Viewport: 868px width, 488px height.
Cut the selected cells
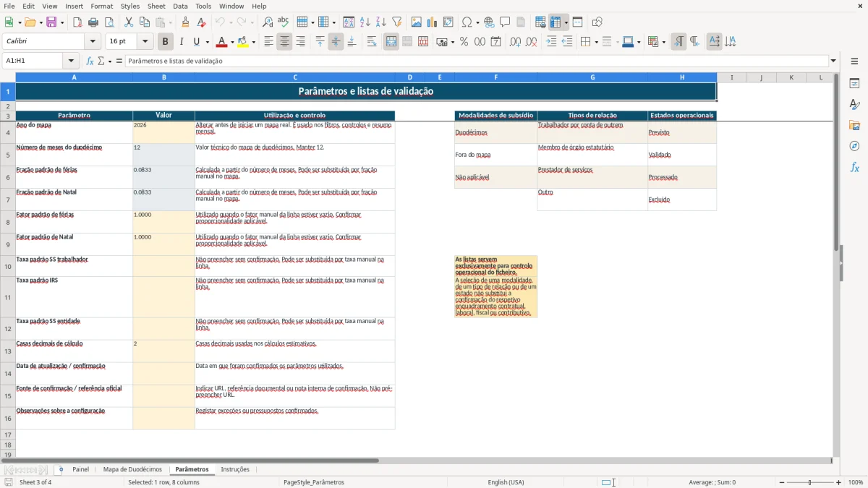pyautogui.click(x=128, y=22)
